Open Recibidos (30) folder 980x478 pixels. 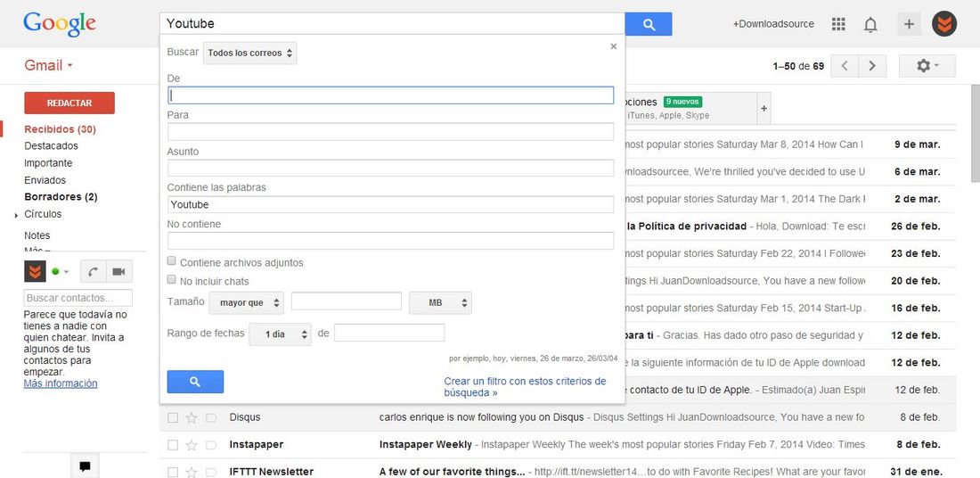pyautogui.click(x=60, y=129)
